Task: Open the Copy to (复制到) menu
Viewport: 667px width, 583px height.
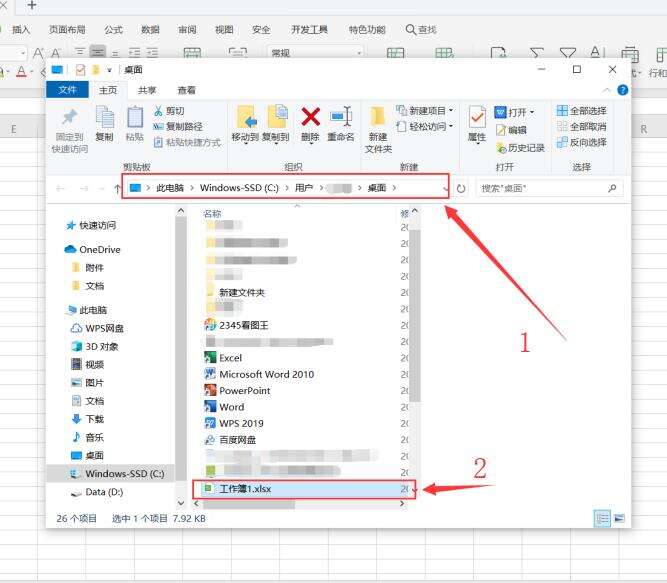Action: tap(276, 124)
